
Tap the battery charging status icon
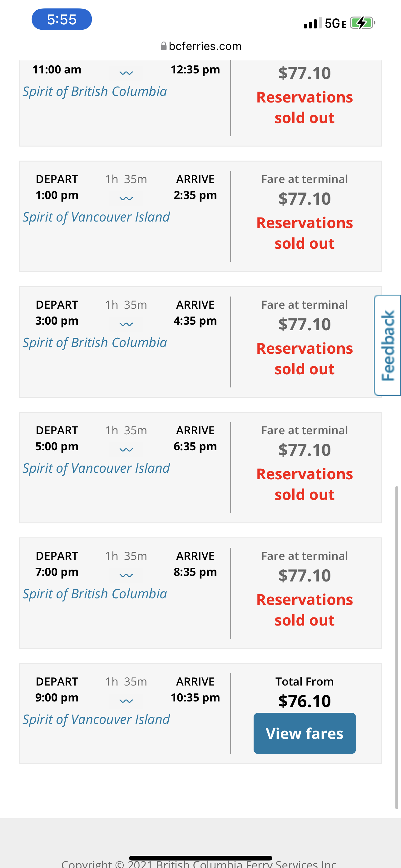(362, 23)
